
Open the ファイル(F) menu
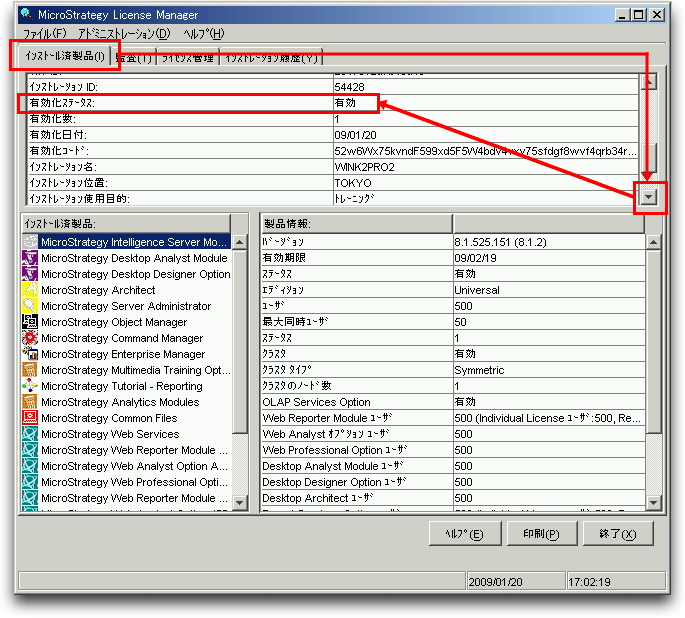(45, 34)
